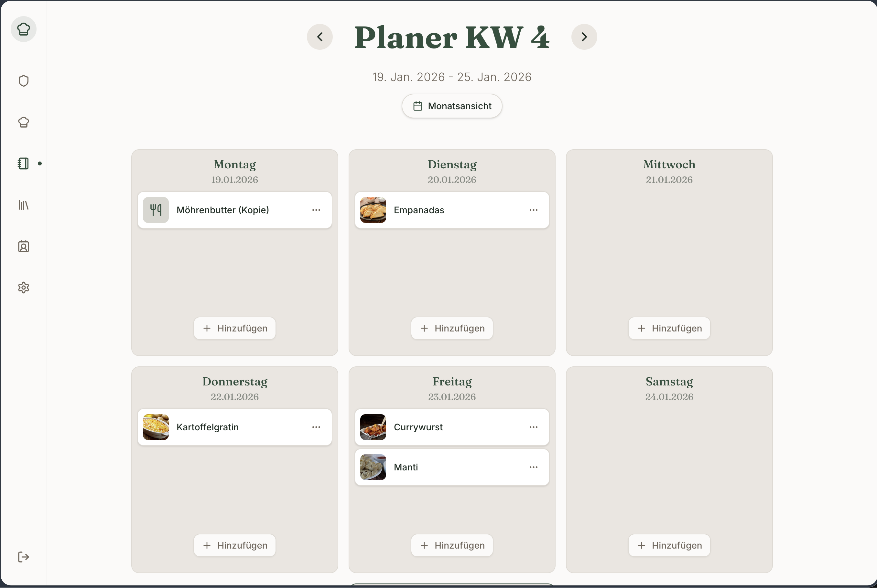Open the chef hat home icon

tap(23, 29)
